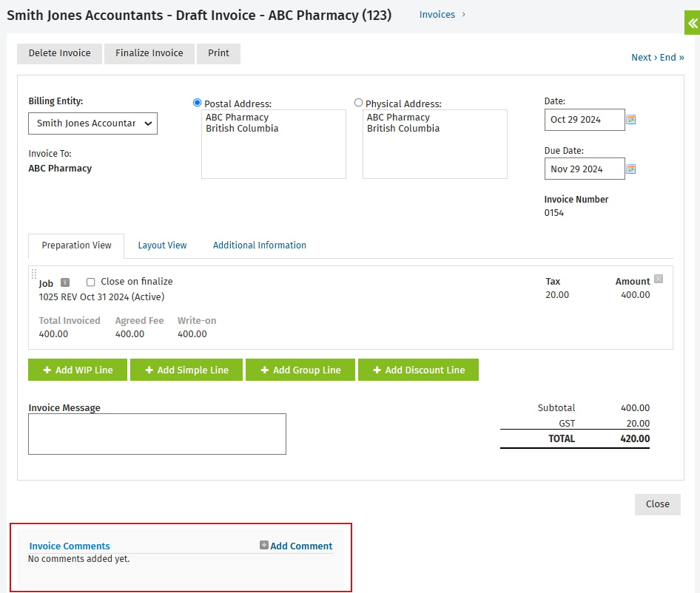Click the Delete Invoice button
700x593 pixels.
(x=59, y=53)
